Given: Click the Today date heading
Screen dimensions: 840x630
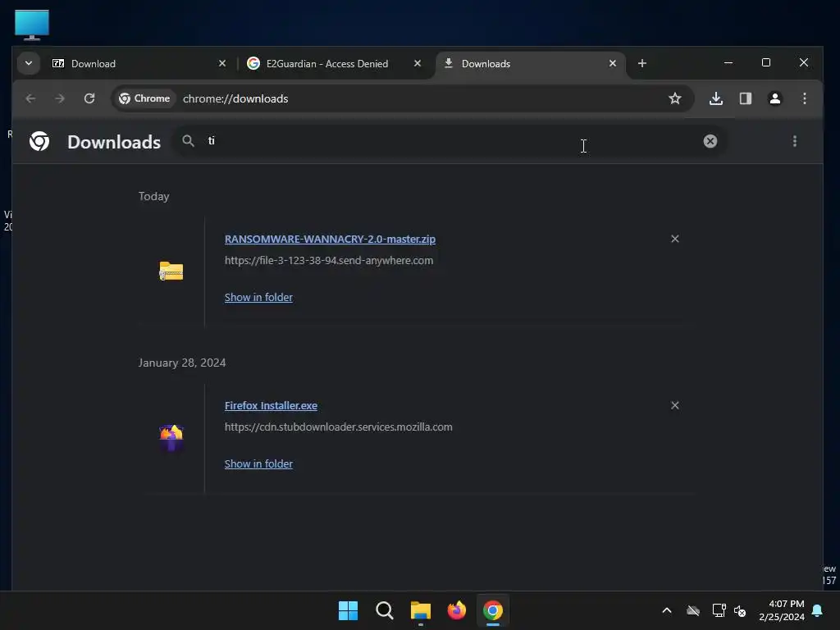Looking at the screenshot, I should pyautogui.click(x=153, y=196).
